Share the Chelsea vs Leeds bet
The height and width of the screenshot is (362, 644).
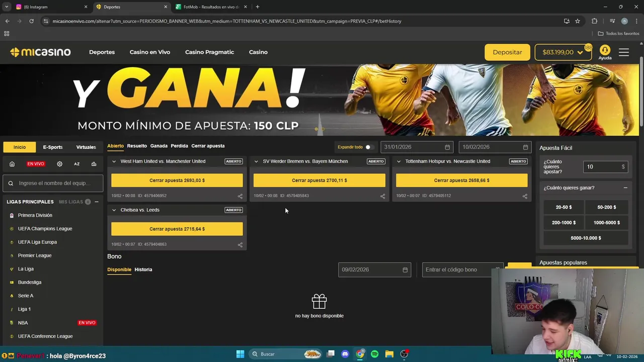(240, 245)
